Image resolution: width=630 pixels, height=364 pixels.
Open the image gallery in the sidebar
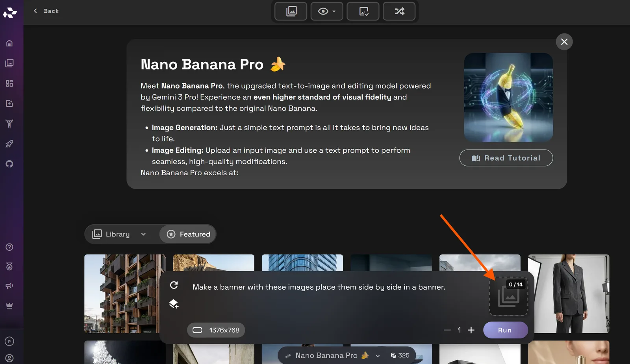pos(9,63)
